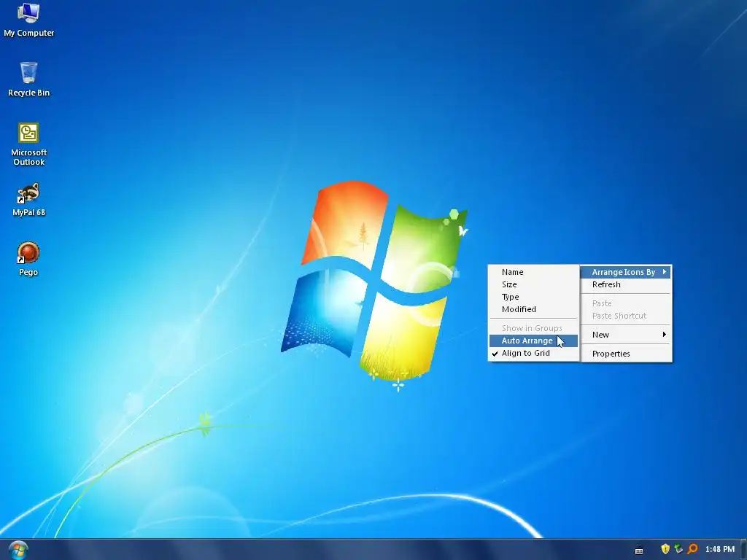Arrange icons by Type

pos(533,297)
